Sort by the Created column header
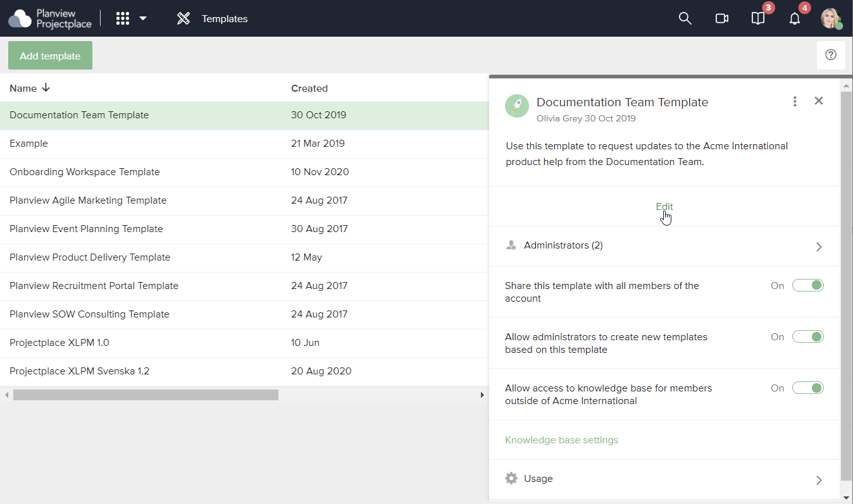 [309, 89]
